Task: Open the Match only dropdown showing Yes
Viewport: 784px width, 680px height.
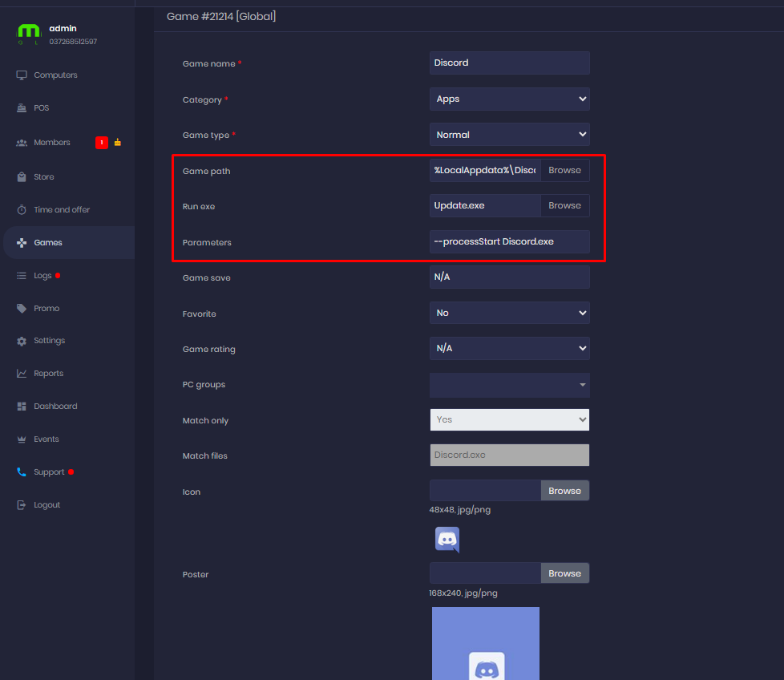Action: pyautogui.click(x=510, y=420)
